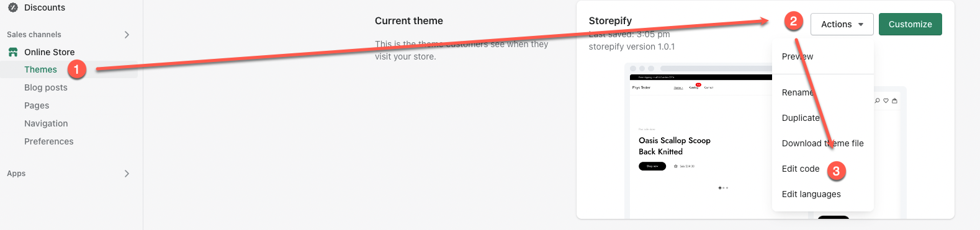This screenshot has height=230, width=980.
Task: Click the heart wishlist icon in preview
Action: (886, 100)
